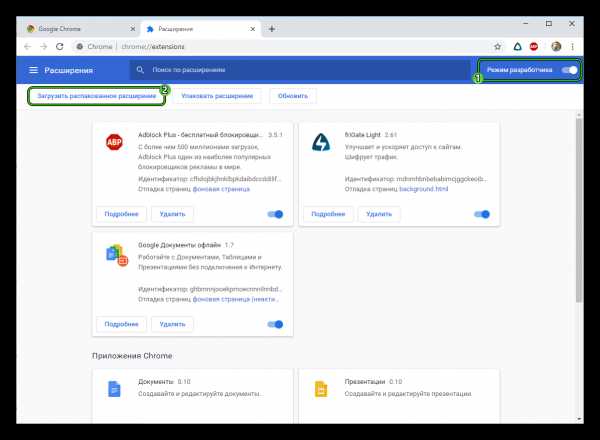Click the friGate Light logo icon

(321, 142)
